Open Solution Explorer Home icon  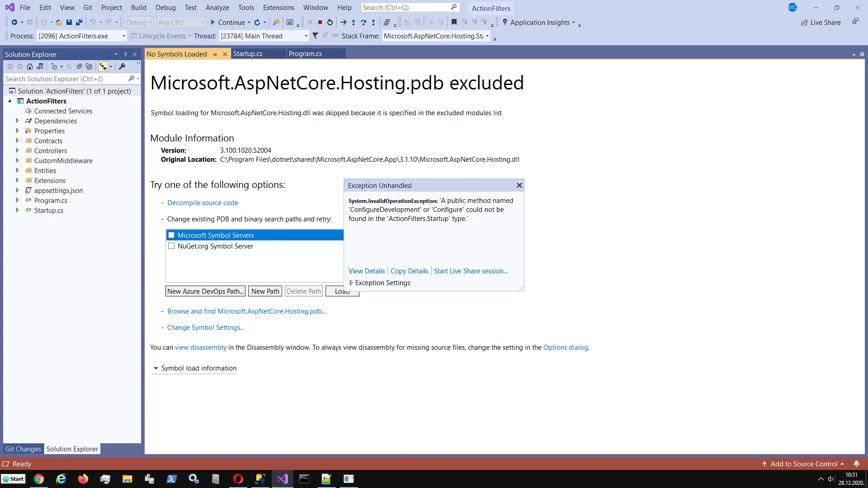click(x=30, y=66)
